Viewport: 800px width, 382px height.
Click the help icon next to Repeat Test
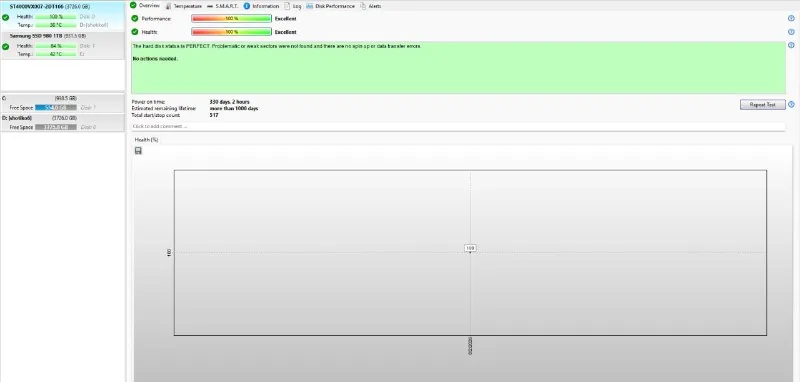coord(791,105)
